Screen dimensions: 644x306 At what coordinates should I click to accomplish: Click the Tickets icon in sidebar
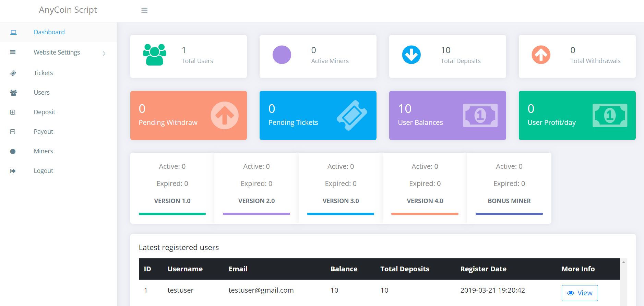coord(13,73)
